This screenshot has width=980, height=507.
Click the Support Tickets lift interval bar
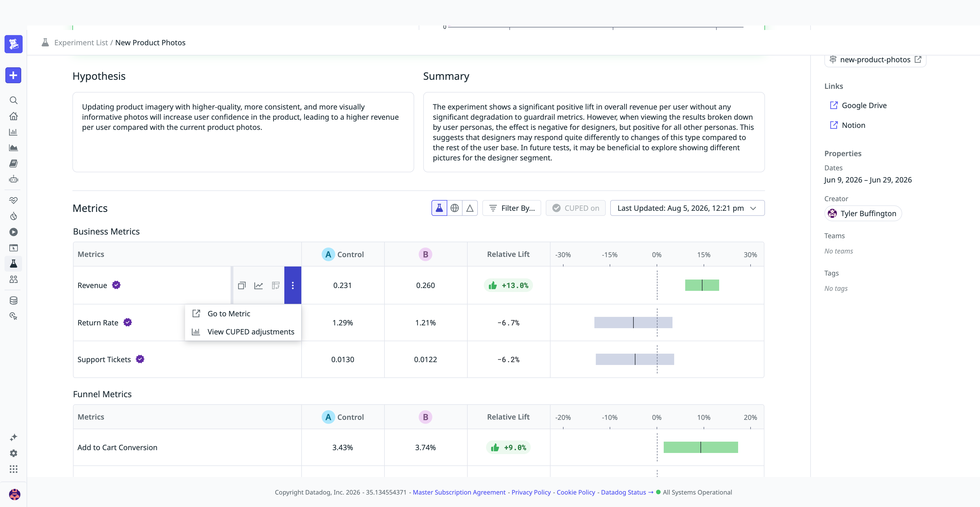(x=635, y=359)
